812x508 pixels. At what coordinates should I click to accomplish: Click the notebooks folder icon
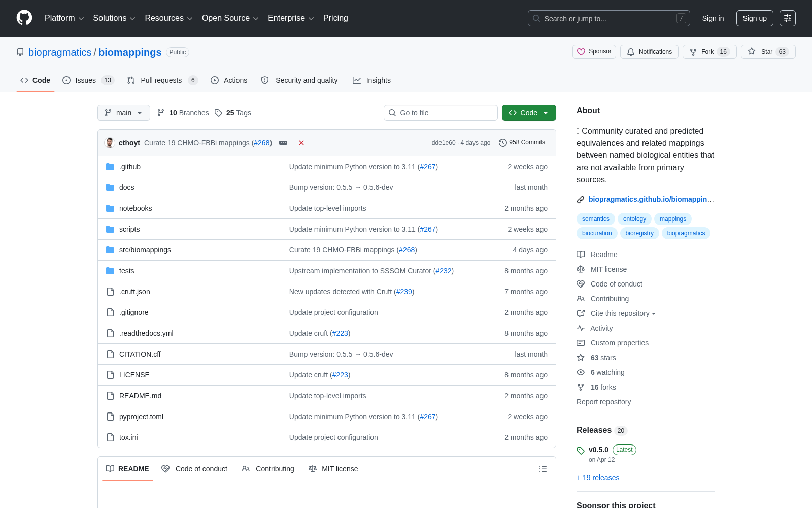pyautogui.click(x=110, y=208)
